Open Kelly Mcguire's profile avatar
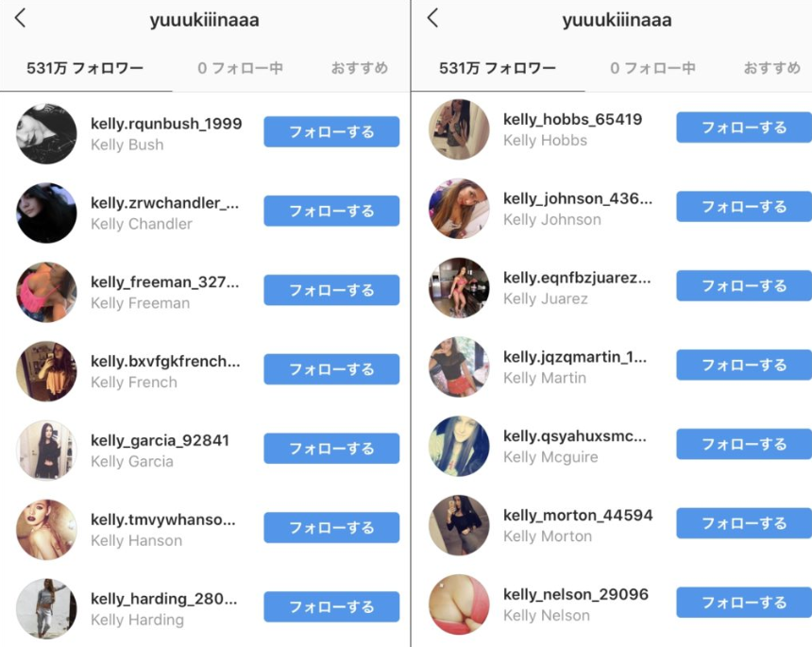 click(459, 446)
